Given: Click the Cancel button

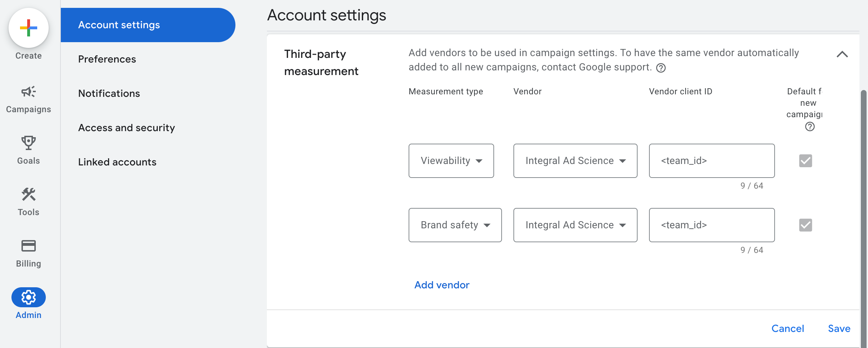Looking at the screenshot, I should pyautogui.click(x=787, y=328).
